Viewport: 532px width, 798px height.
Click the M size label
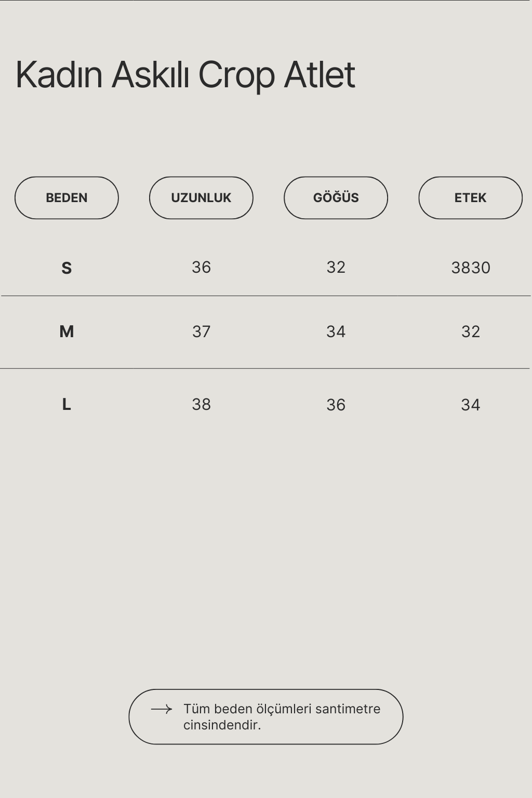click(x=66, y=331)
